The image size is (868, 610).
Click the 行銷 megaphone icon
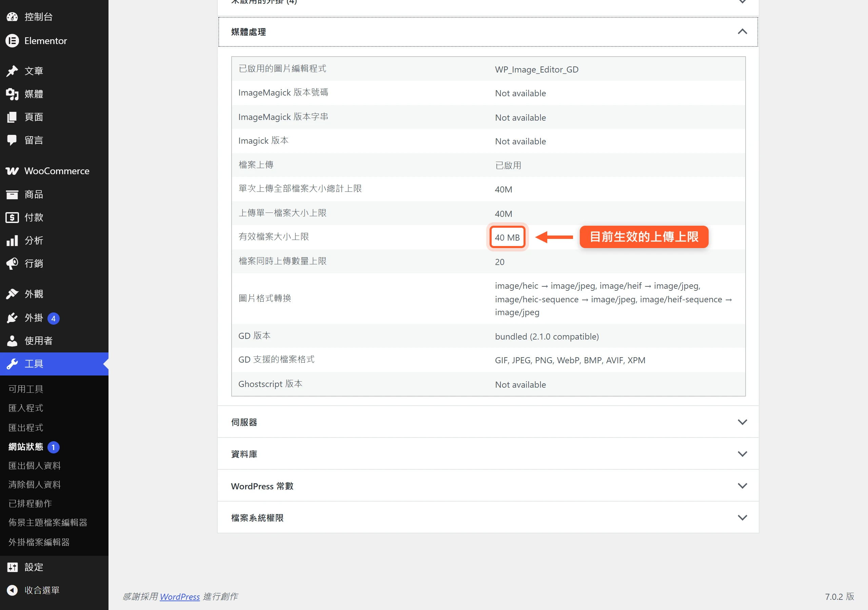pos(12,263)
